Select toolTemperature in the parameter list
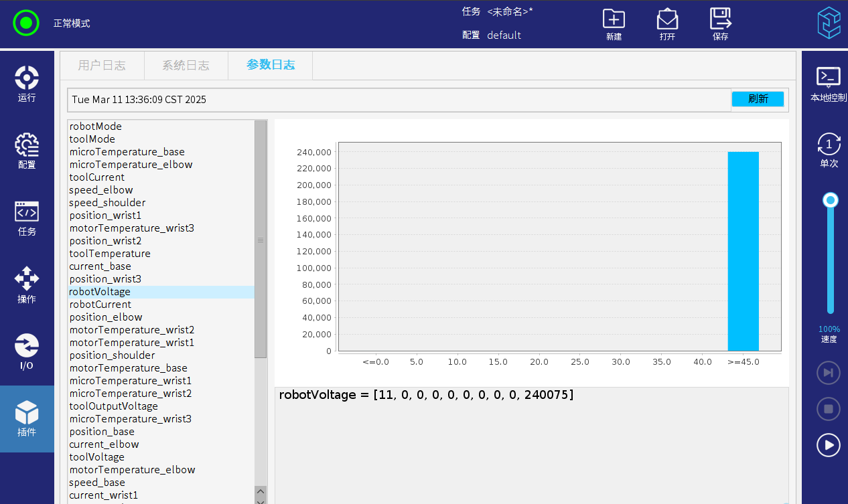Image resolution: width=848 pixels, height=504 pixels. [110, 254]
